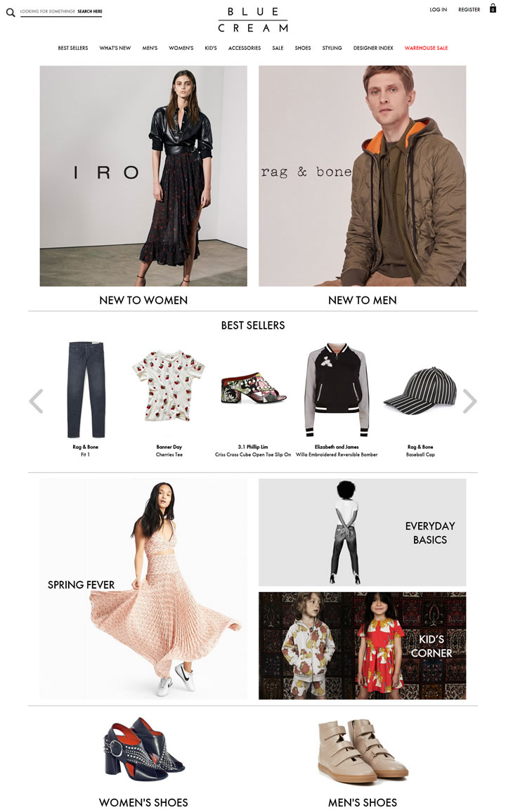Open the Designer Index menu
The image size is (506, 812).
pos(373,48)
